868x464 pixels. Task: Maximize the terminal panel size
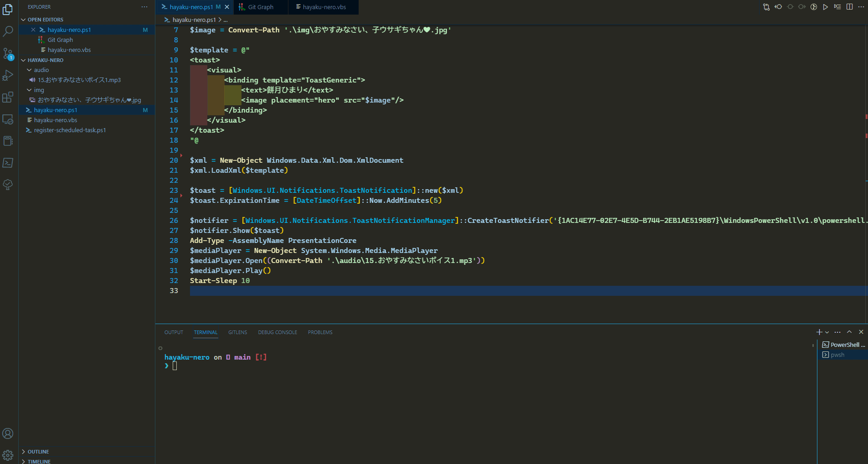[849, 332]
